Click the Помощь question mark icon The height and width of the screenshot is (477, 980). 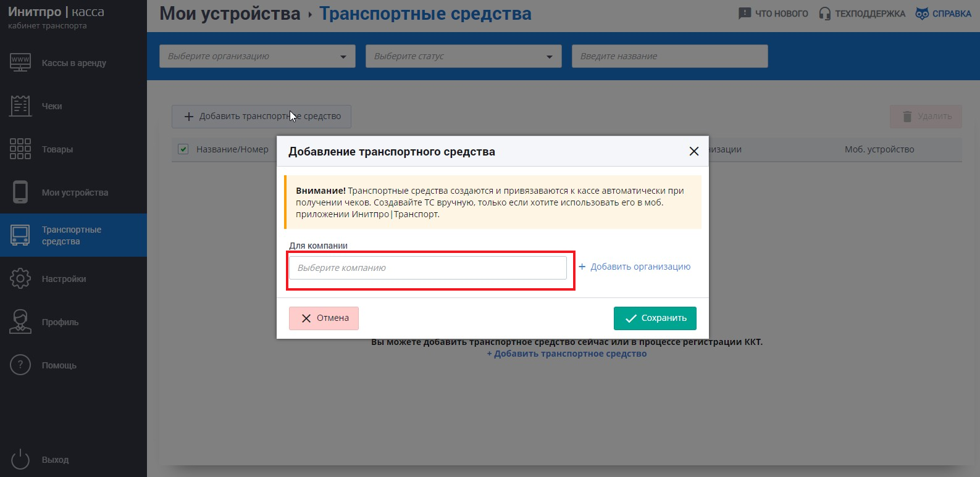(20, 365)
